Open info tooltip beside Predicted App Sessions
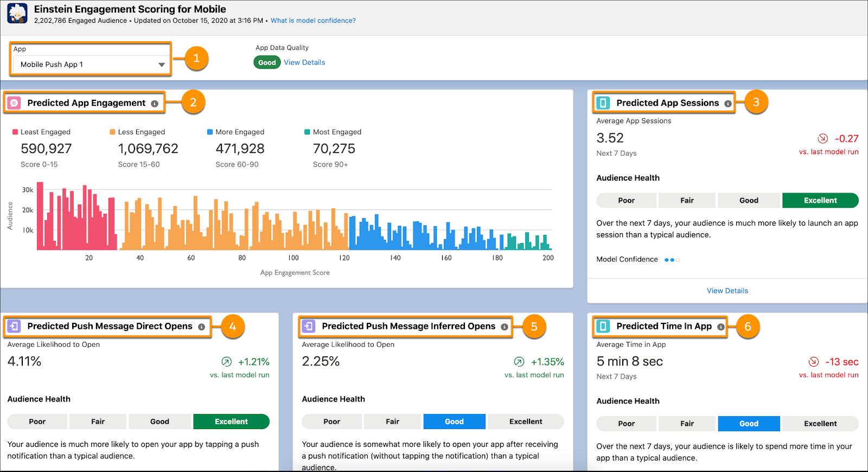 coord(728,104)
